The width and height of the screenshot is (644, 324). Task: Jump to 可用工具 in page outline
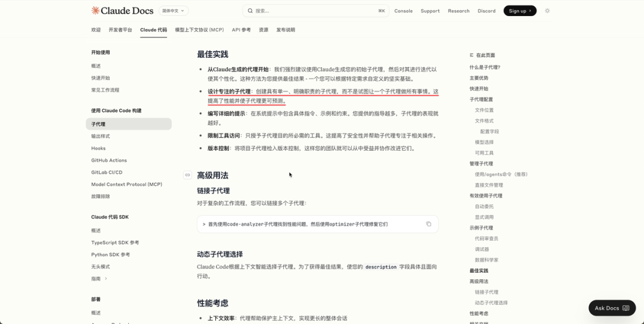484,152
